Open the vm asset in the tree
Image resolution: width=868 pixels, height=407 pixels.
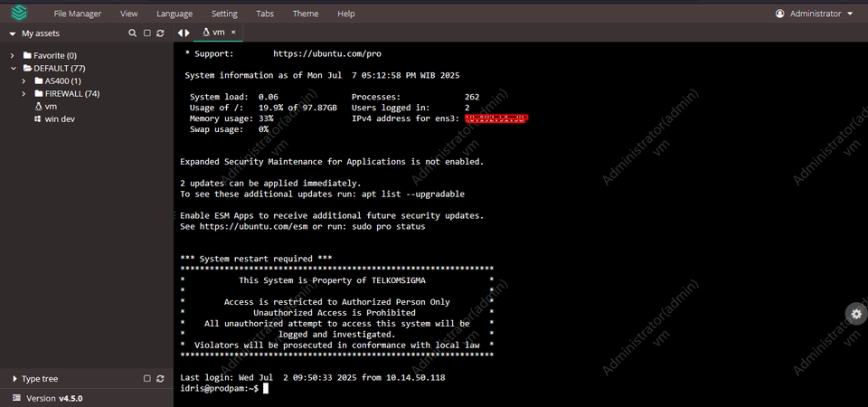click(51, 107)
